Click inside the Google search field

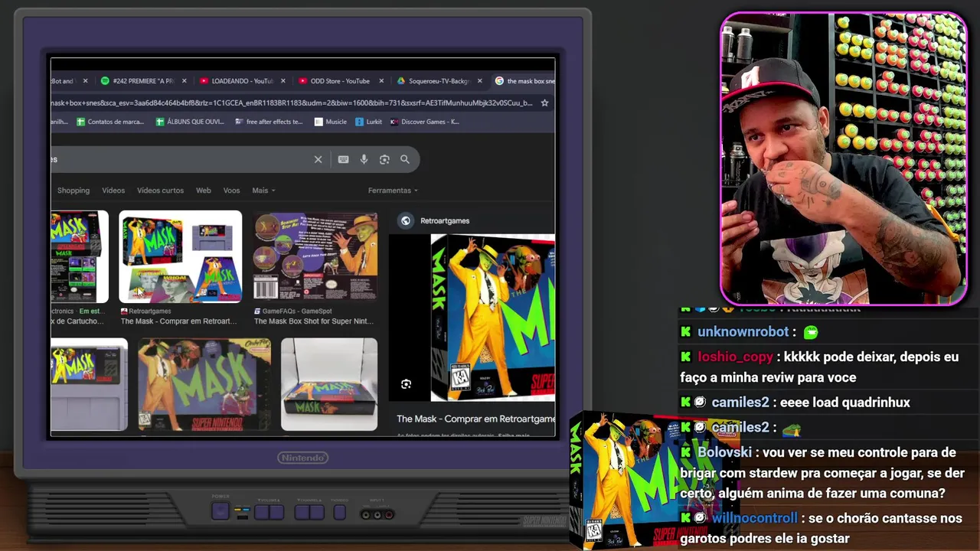click(x=180, y=159)
